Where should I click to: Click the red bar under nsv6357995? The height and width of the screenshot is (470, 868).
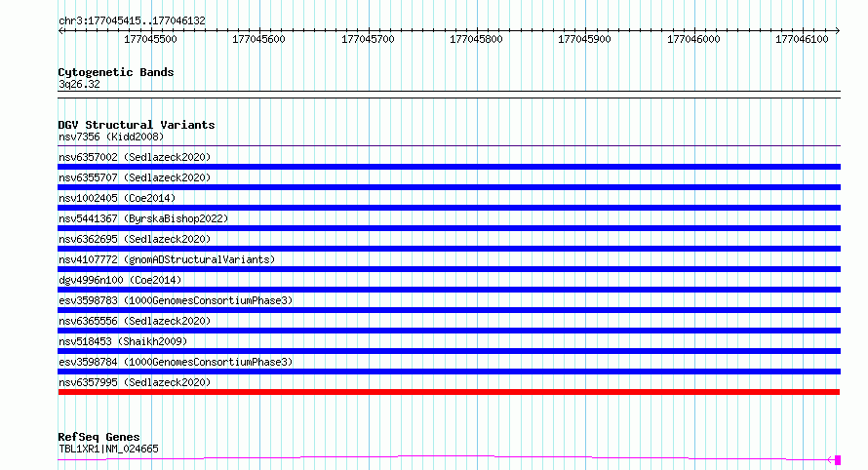pyautogui.click(x=449, y=392)
